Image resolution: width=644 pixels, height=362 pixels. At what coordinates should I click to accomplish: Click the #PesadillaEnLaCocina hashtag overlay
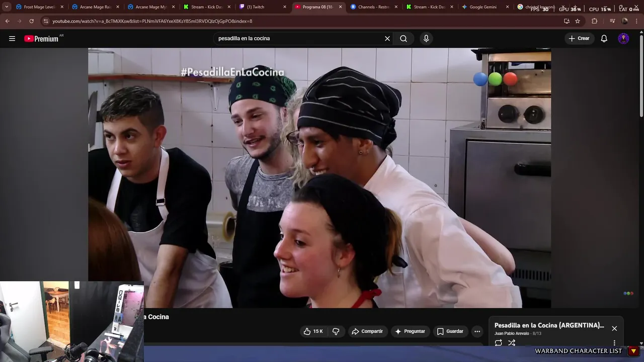(x=232, y=72)
